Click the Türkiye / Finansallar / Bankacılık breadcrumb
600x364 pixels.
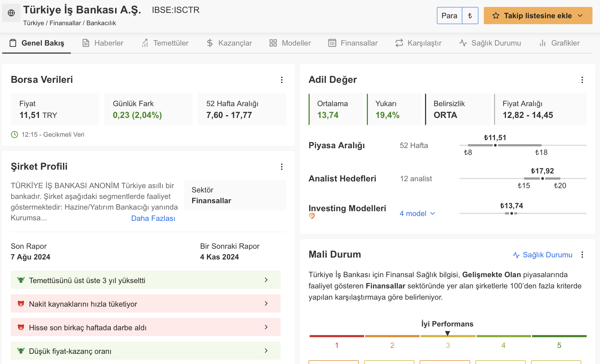coord(69,23)
